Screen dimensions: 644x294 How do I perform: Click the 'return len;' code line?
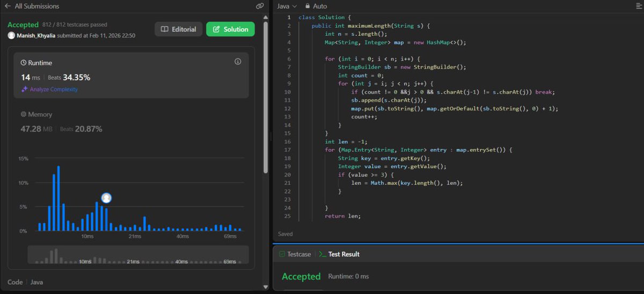[x=343, y=216]
